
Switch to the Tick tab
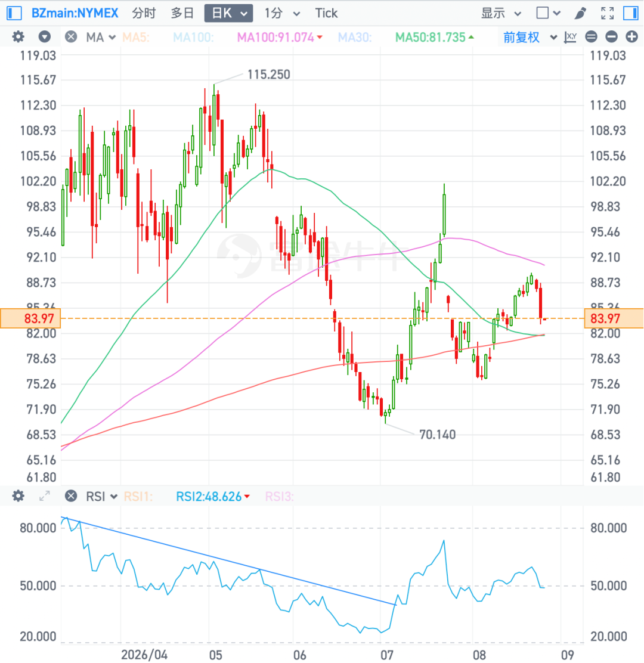(326, 13)
